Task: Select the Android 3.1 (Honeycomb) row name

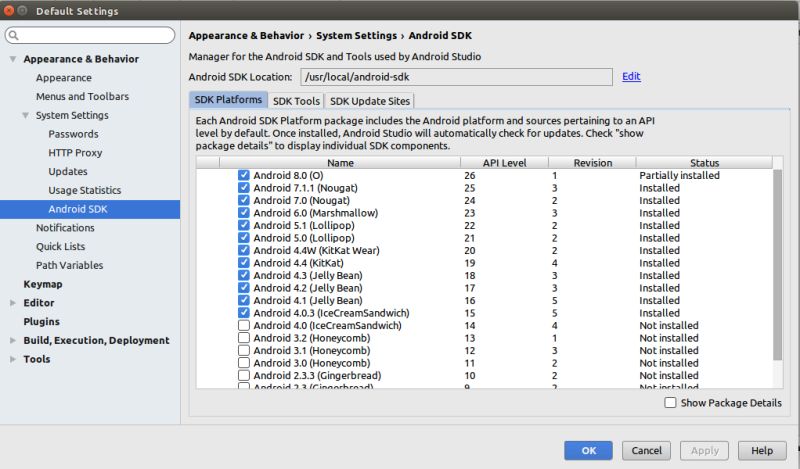Action: pyautogui.click(x=312, y=350)
